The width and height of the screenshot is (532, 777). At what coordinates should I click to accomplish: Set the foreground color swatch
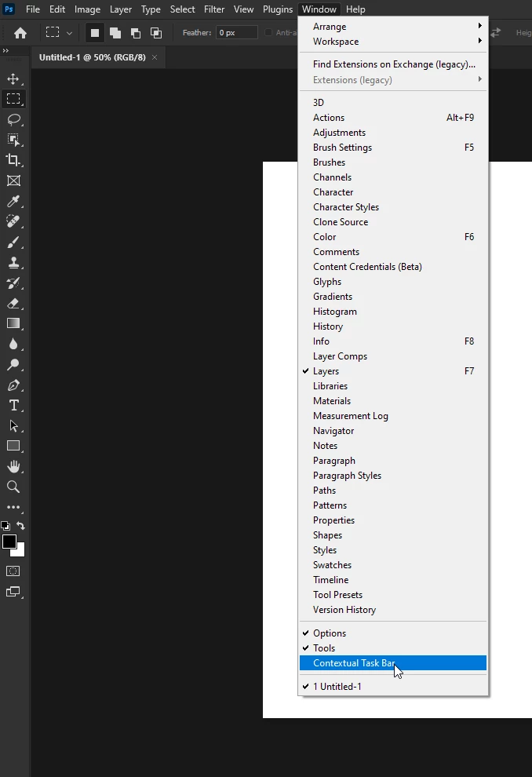9,542
